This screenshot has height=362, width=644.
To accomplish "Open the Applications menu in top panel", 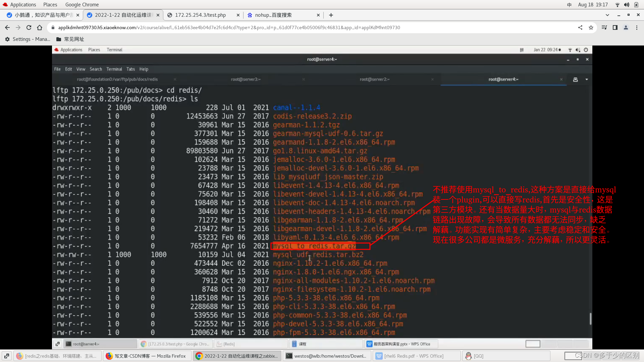I will (19, 5).
